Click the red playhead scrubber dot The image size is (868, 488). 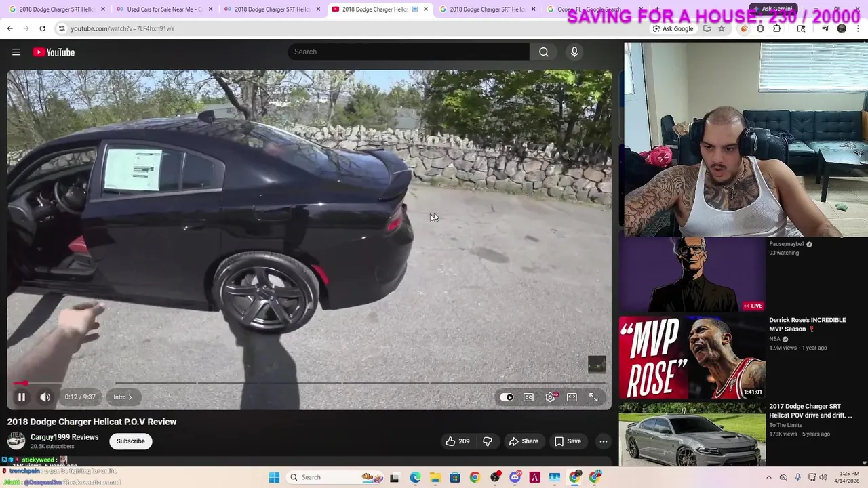tap(25, 383)
